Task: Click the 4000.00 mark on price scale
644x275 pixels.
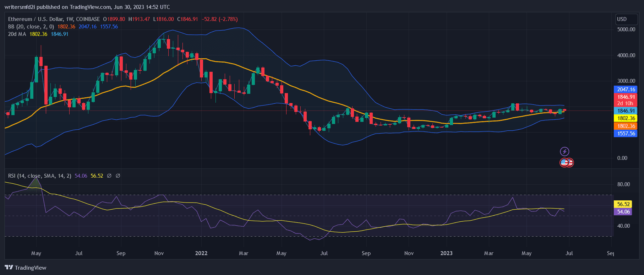Action: pyautogui.click(x=626, y=55)
